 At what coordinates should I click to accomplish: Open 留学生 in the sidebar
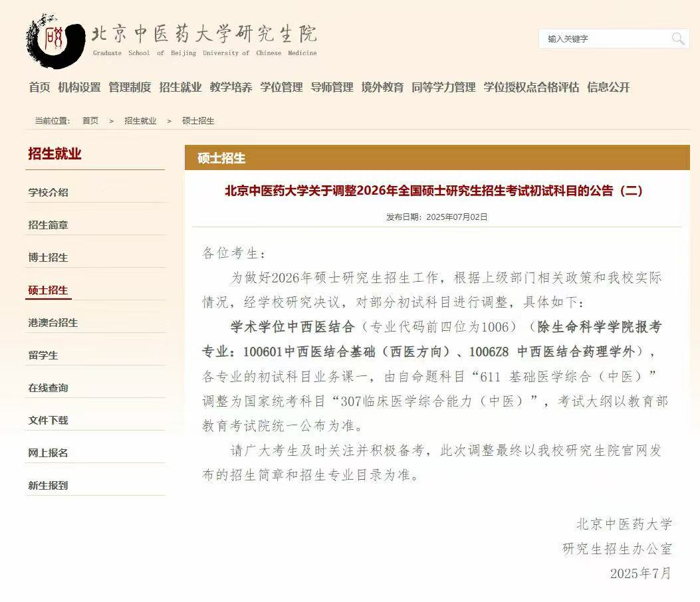point(43,355)
